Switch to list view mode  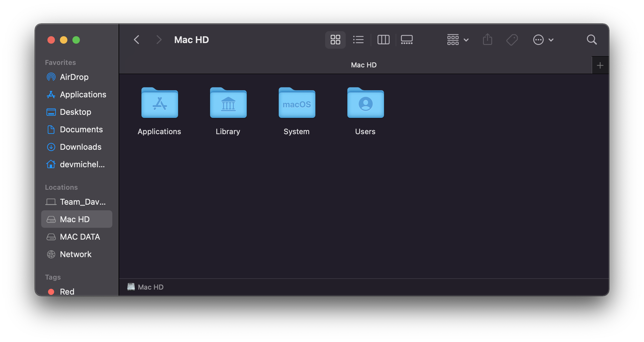coord(358,40)
